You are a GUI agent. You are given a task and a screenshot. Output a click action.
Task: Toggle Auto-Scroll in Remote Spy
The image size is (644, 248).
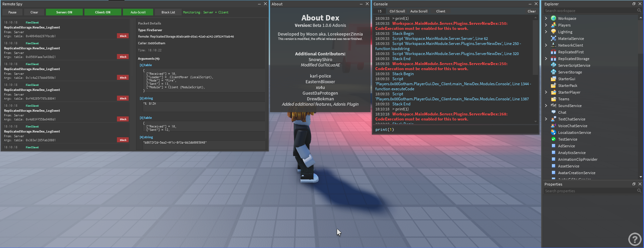138,12
